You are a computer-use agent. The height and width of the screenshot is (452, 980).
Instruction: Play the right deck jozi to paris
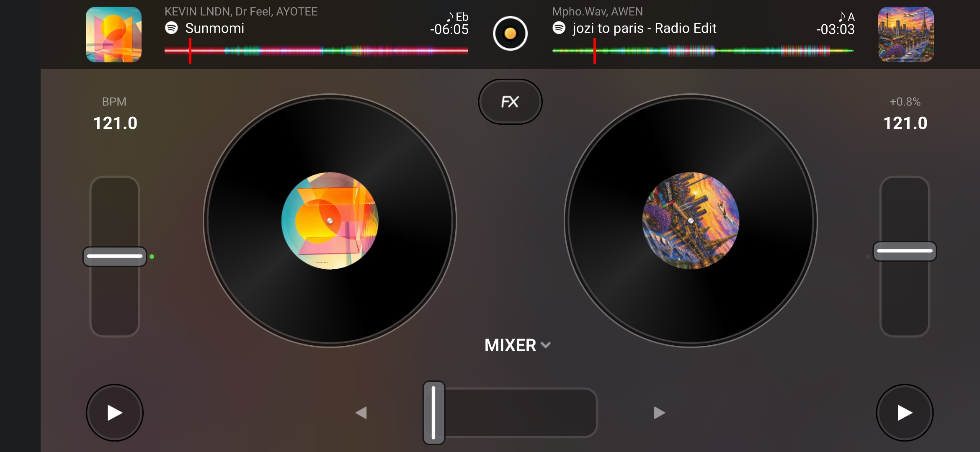pos(905,413)
